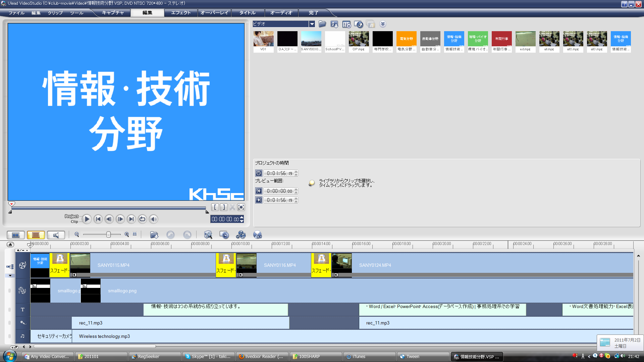Open the batch convert clock-film icon
644x362 pixels.
click(224, 235)
